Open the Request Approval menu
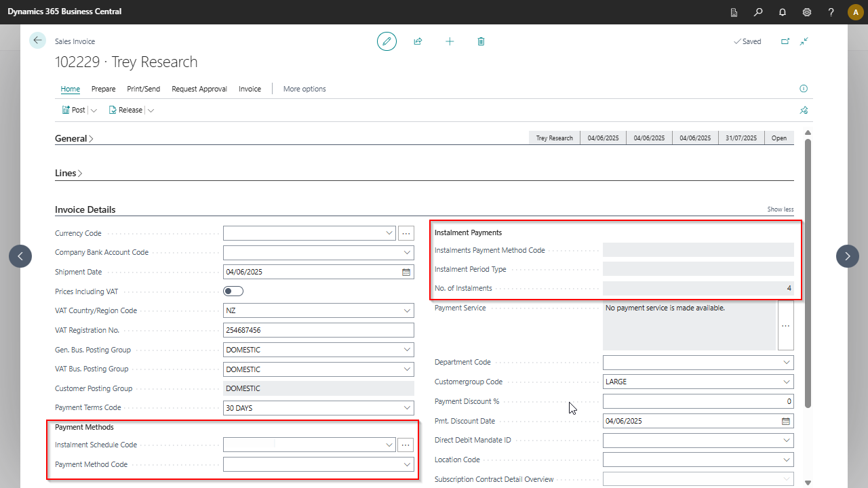Screen dimensions: 868x488 coord(199,89)
